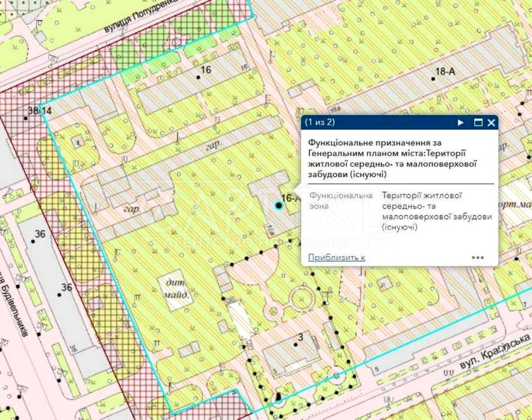The image size is (532, 420).
Task: Click the "16-A" building label on the map
Action: [292, 198]
